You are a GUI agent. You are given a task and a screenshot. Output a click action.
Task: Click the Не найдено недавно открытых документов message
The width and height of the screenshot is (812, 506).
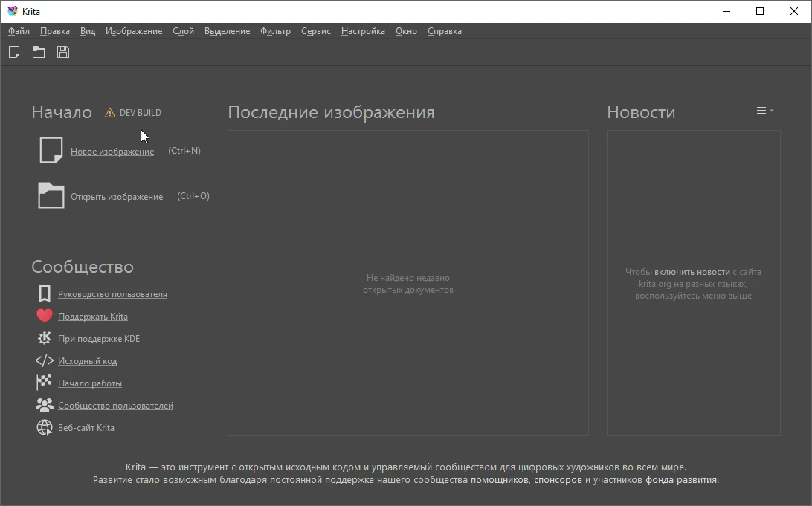(408, 284)
